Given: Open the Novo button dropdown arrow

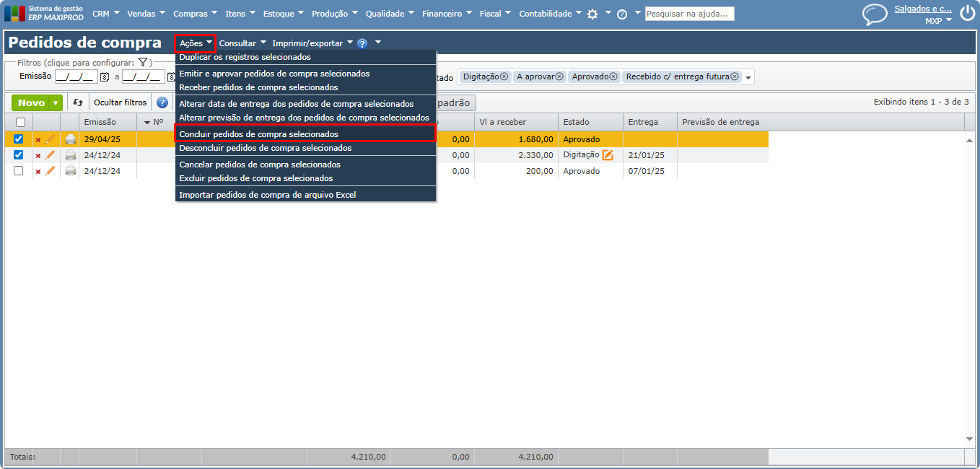Looking at the screenshot, I should click(x=56, y=103).
